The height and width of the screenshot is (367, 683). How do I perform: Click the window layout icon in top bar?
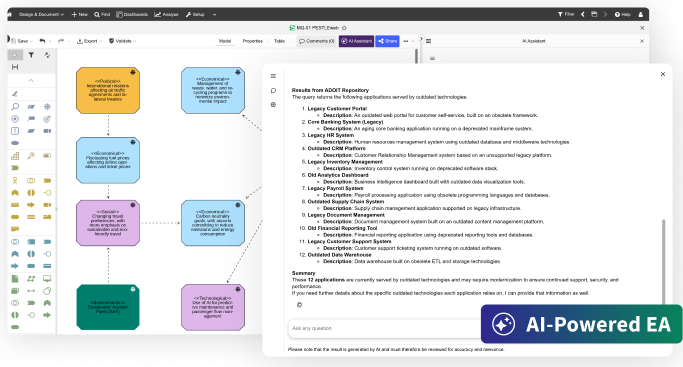pos(594,14)
